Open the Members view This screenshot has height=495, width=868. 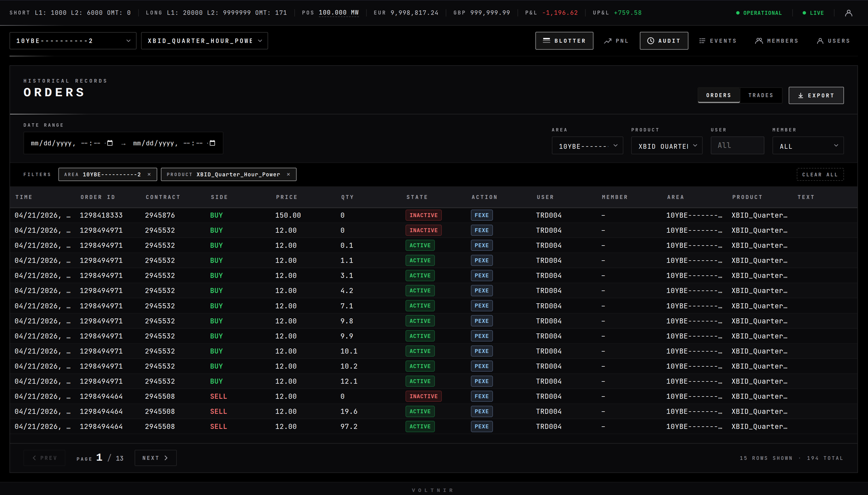[x=777, y=40]
